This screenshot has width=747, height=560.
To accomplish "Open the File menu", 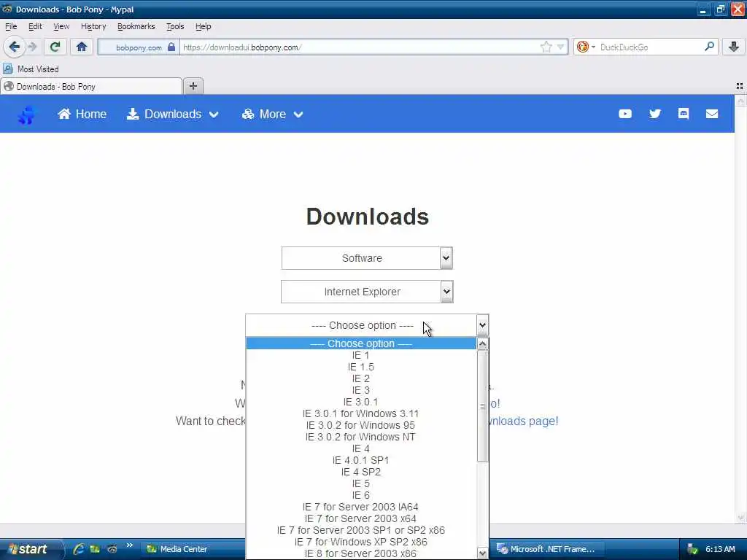I will tap(11, 27).
